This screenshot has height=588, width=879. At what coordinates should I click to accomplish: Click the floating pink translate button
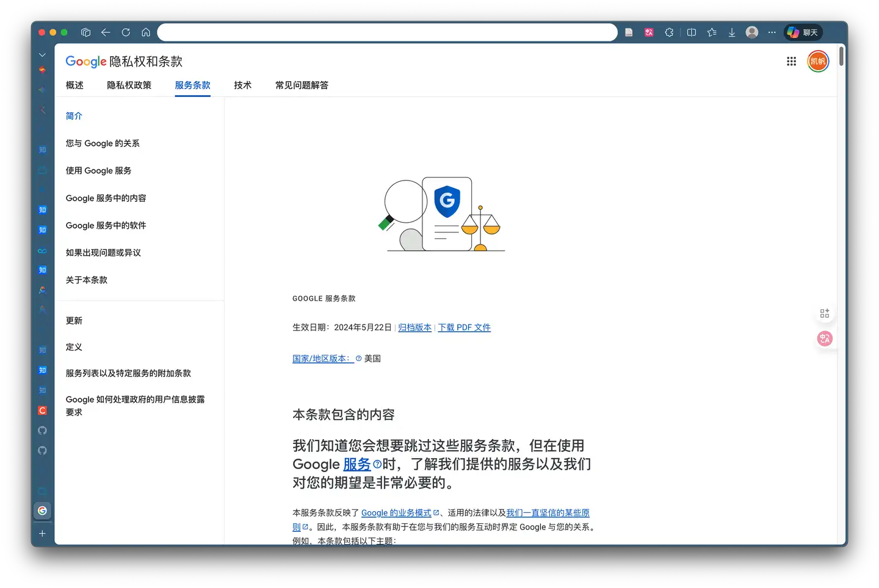point(825,339)
